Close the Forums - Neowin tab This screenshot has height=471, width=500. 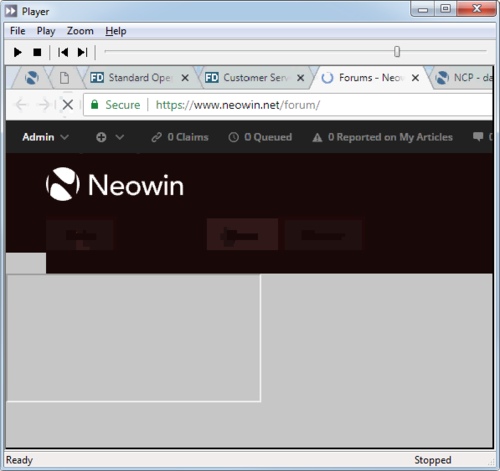415,78
